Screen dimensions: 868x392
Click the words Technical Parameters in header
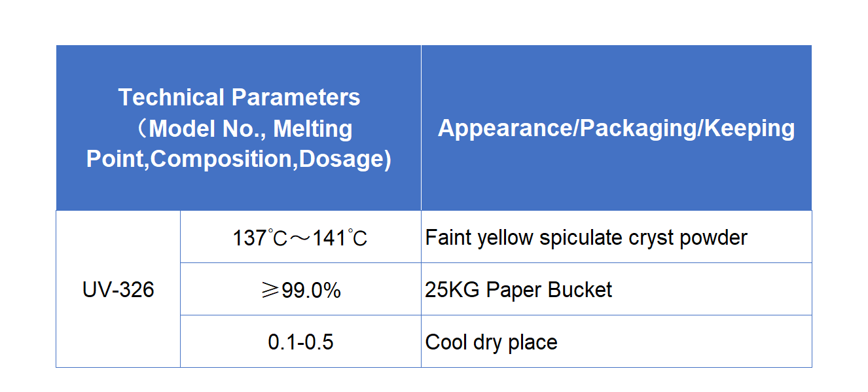[239, 98]
